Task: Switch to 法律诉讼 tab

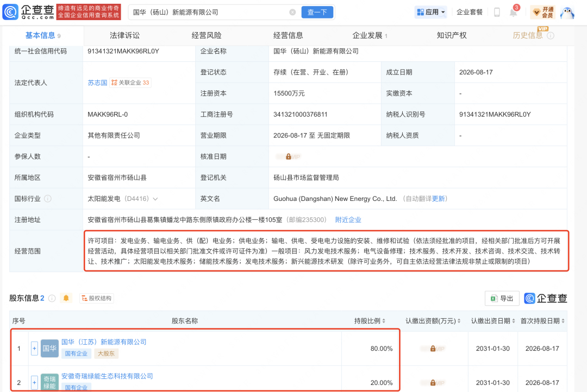Action: (x=124, y=35)
